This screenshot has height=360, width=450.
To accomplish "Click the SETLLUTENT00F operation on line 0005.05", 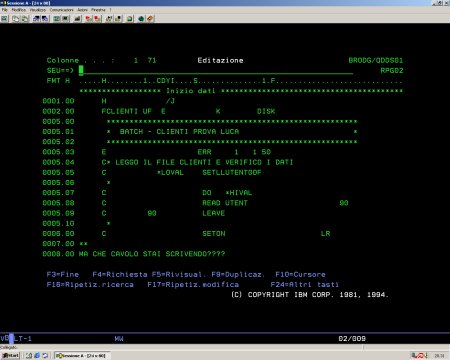I will point(232,173).
